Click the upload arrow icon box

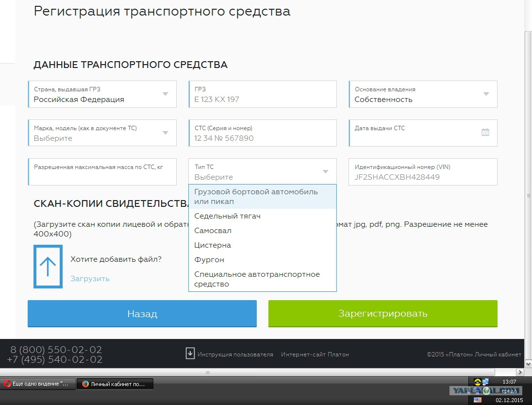pos(48,267)
